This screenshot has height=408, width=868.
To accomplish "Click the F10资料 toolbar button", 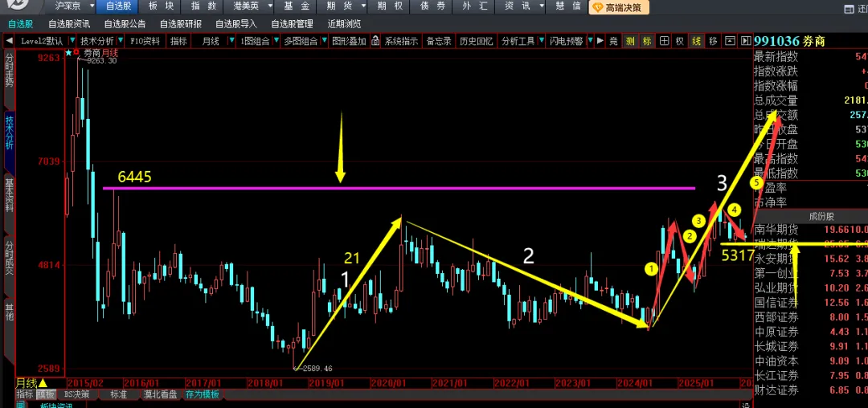I will click(145, 41).
